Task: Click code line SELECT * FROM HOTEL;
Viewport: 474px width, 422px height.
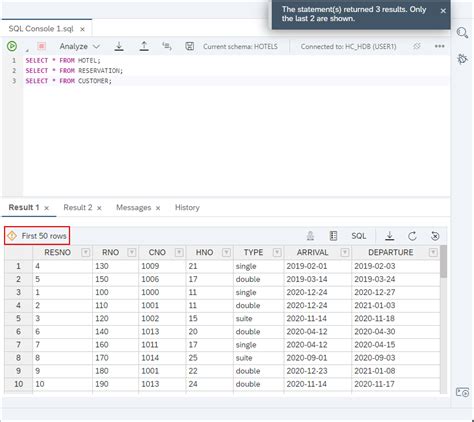Action: click(63, 60)
